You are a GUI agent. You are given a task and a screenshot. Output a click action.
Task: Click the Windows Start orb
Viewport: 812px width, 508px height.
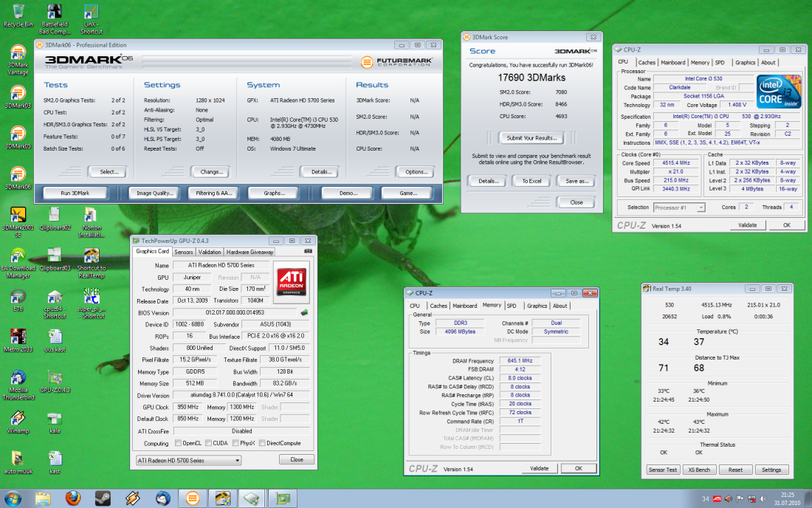[13, 498]
